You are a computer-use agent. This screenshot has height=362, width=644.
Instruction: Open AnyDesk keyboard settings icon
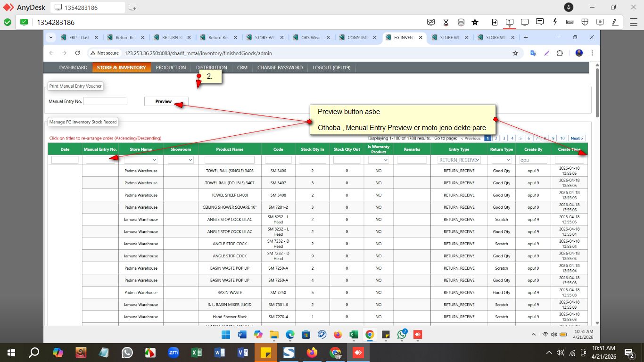570,22
